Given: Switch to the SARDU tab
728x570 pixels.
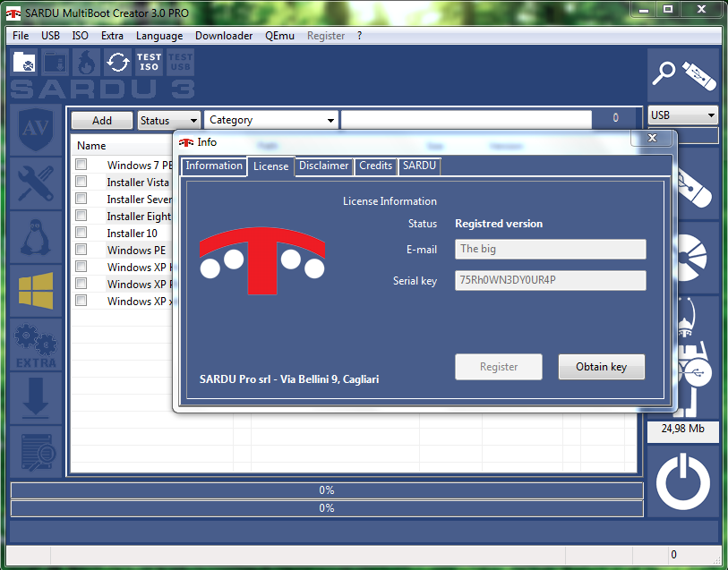Looking at the screenshot, I should click(x=419, y=166).
